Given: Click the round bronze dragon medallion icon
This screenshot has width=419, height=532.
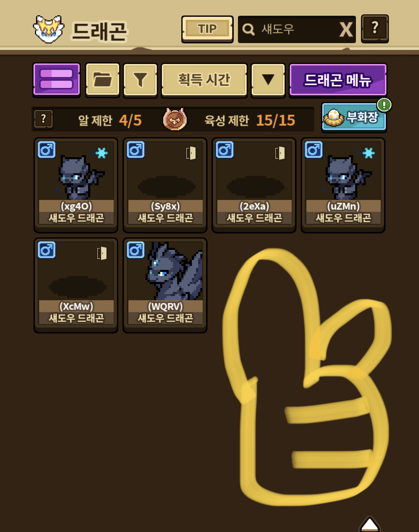Looking at the screenshot, I should 175,119.
